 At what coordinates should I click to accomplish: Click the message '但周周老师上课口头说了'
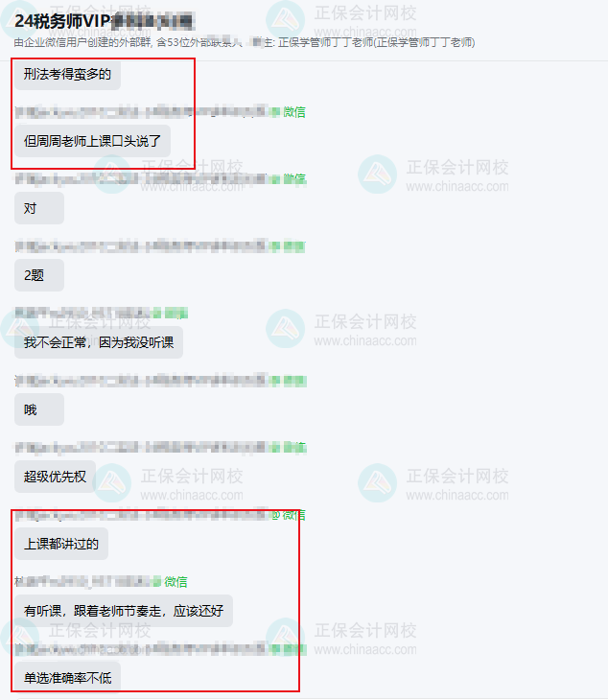tap(92, 141)
